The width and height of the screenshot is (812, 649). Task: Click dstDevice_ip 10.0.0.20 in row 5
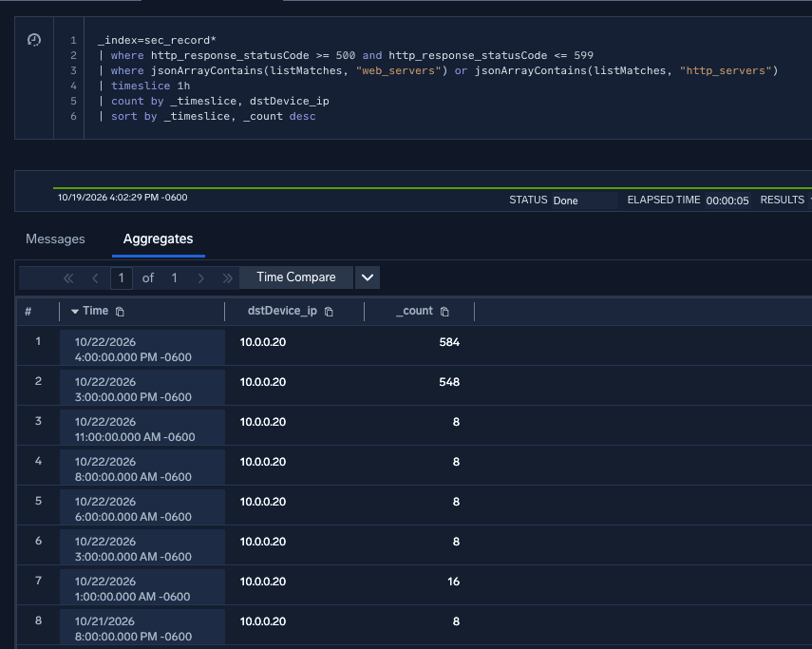[262, 502]
